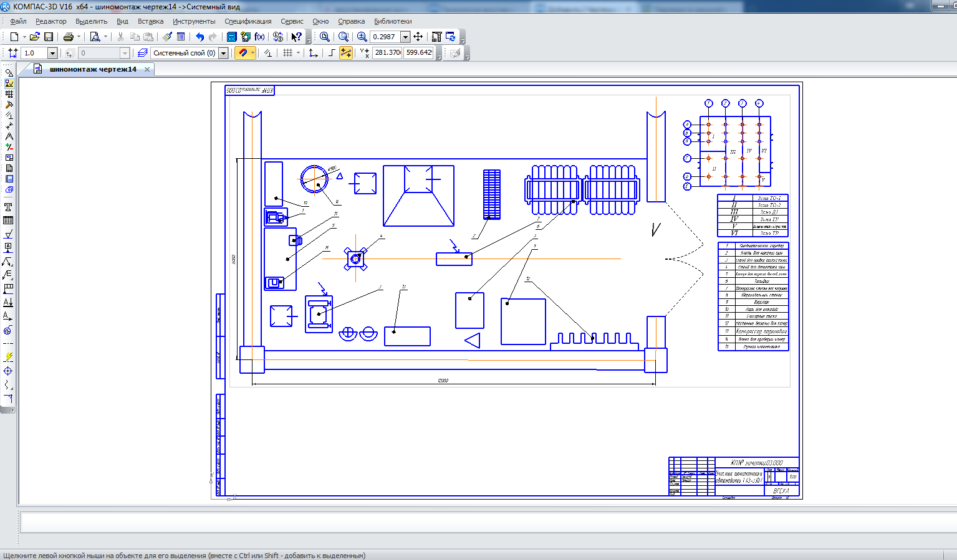Toggle global snaps magnet button
Screen dimensions: 957x560
point(243,53)
